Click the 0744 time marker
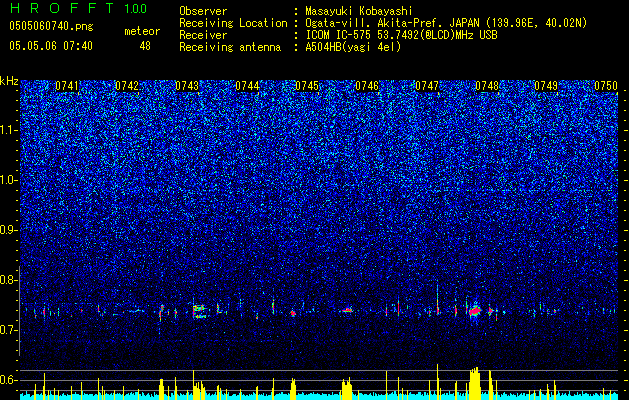The image size is (629, 400). point(247,86)
